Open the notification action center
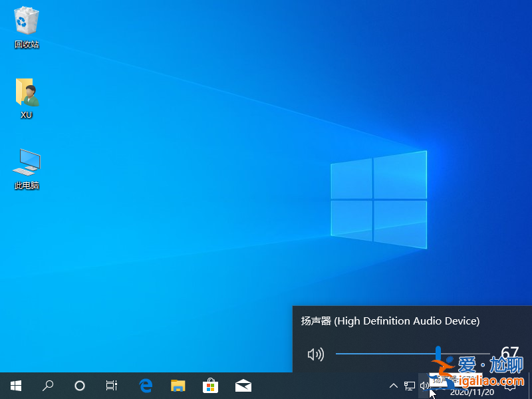Screen dimensions: 532x399 [511, 386]
